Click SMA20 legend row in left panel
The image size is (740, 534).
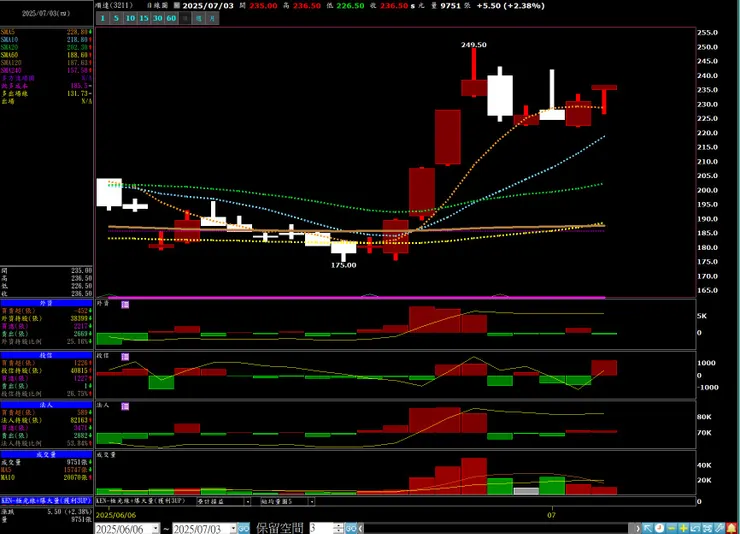46,47
